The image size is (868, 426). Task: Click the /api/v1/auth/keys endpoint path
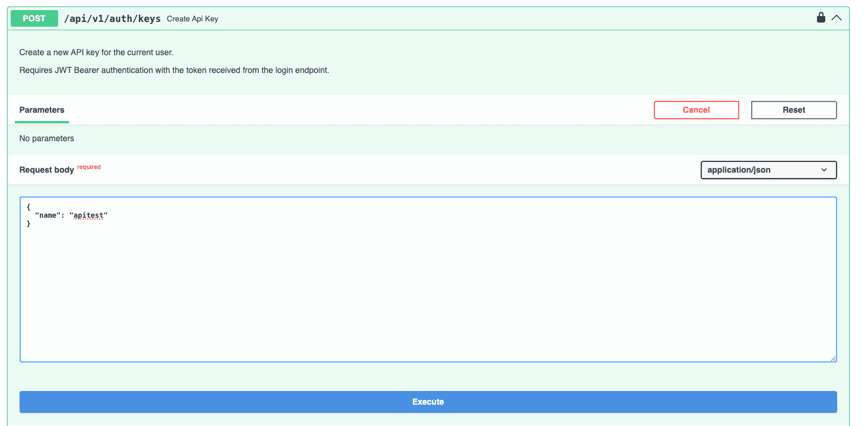coord(112,18)
